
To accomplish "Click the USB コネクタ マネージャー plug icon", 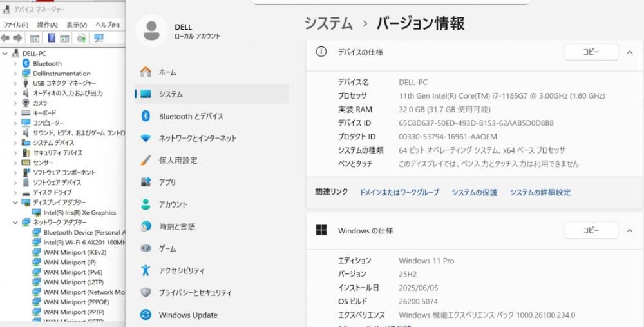I will [26, 83].
